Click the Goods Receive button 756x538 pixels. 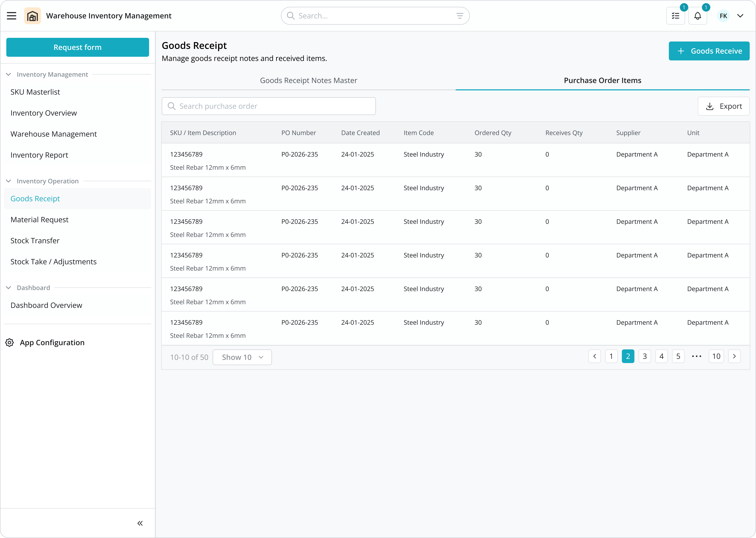pos(709,51)
